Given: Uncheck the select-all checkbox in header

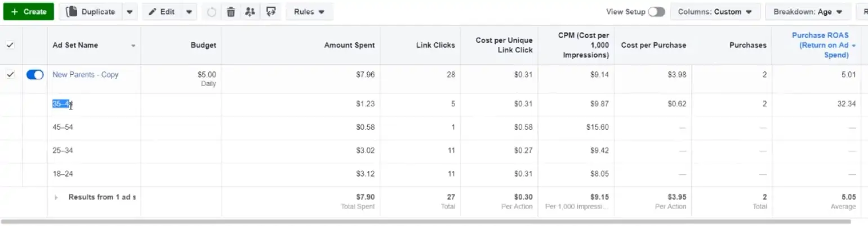Looking at the screenshot, I should tap(10, 46).
